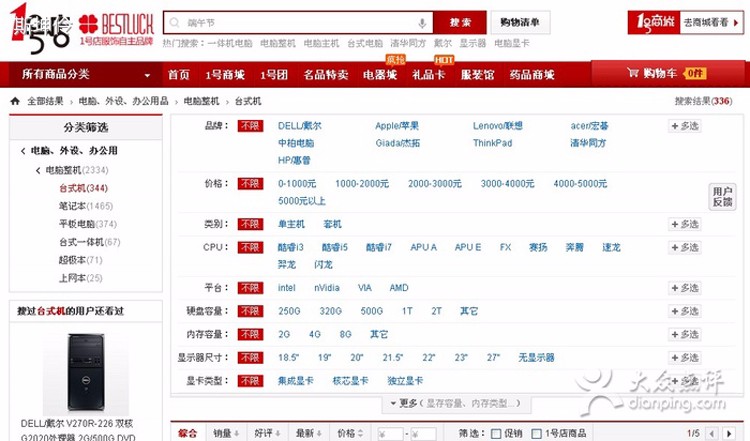Open 购物清单 button
The height and width of the screenshot is (441, 750).
[520, 22]
